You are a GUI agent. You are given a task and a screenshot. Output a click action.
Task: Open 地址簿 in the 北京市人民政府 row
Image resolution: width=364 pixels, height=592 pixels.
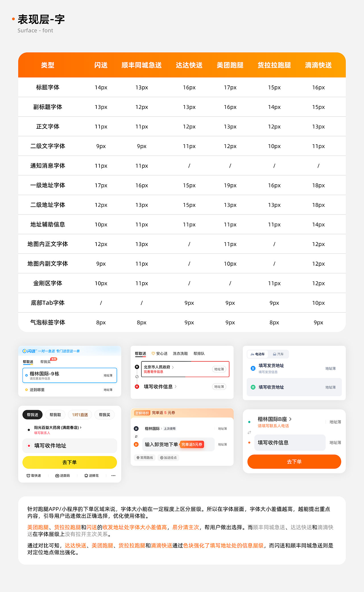219,369
